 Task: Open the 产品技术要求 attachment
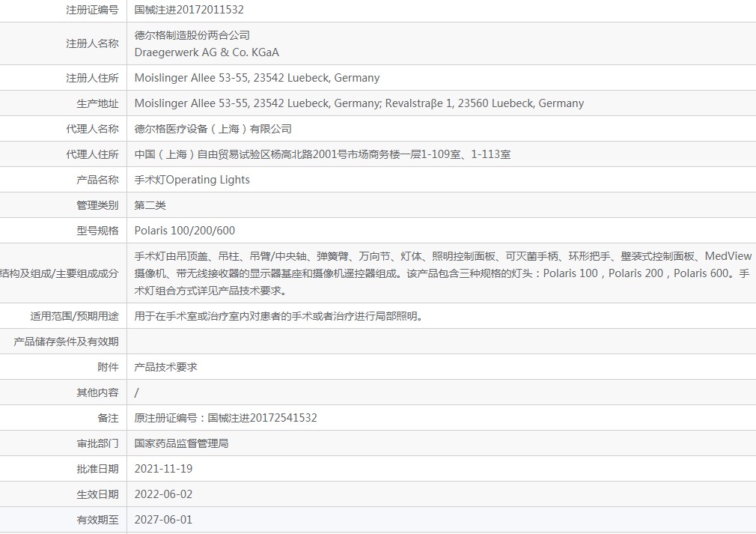pos(166,367)
